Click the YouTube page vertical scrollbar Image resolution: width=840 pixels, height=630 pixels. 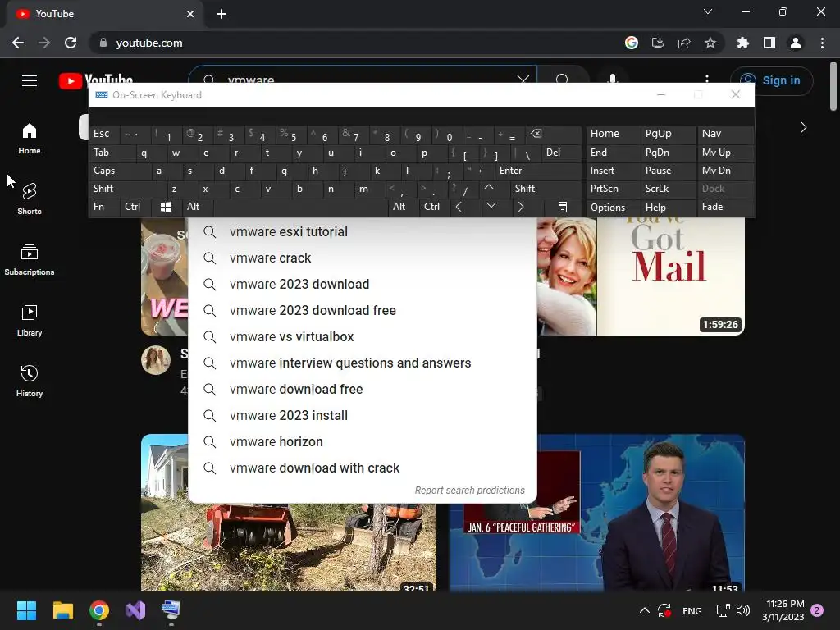pos(833,85)
